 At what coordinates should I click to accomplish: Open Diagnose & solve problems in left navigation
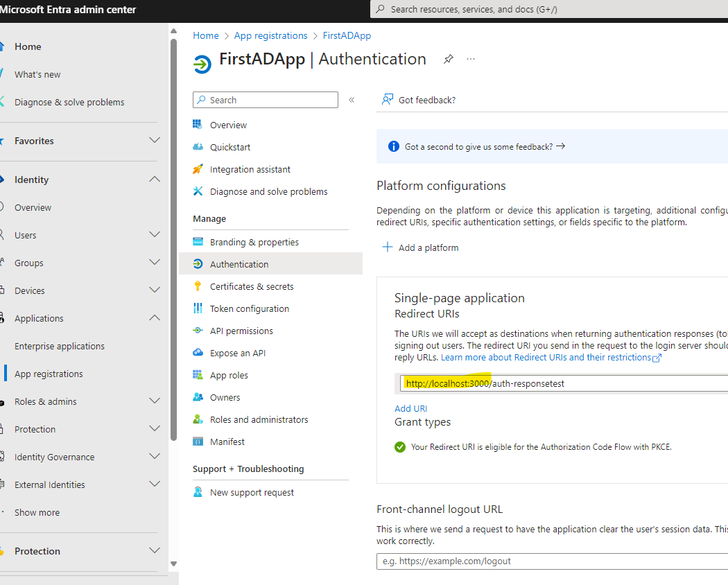pos(69,102)
